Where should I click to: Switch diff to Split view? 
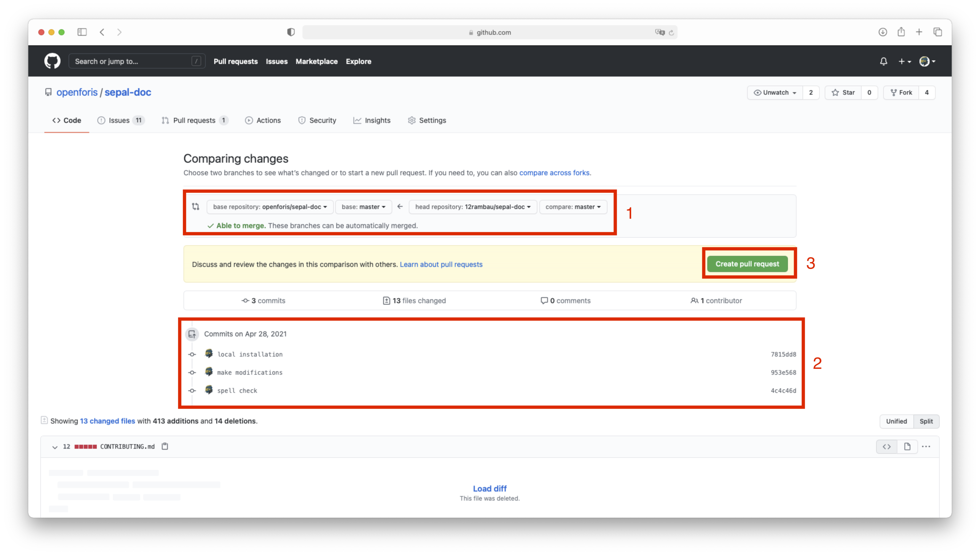click(x=926, y=421)
